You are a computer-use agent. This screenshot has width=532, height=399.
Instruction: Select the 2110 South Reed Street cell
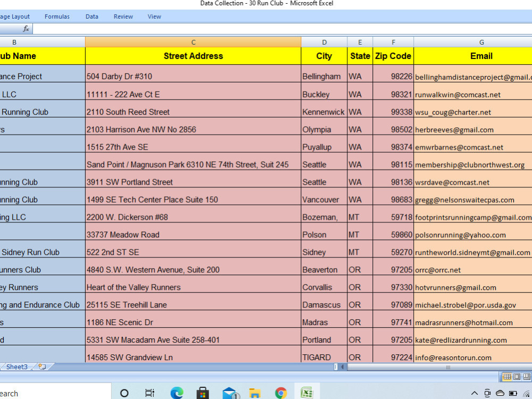pos(193,109)
